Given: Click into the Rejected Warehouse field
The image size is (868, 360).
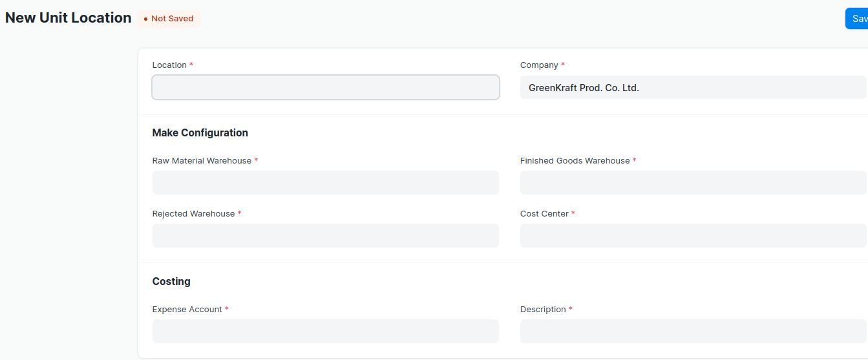Looking at the screenshot, I should tap(325, 236).
